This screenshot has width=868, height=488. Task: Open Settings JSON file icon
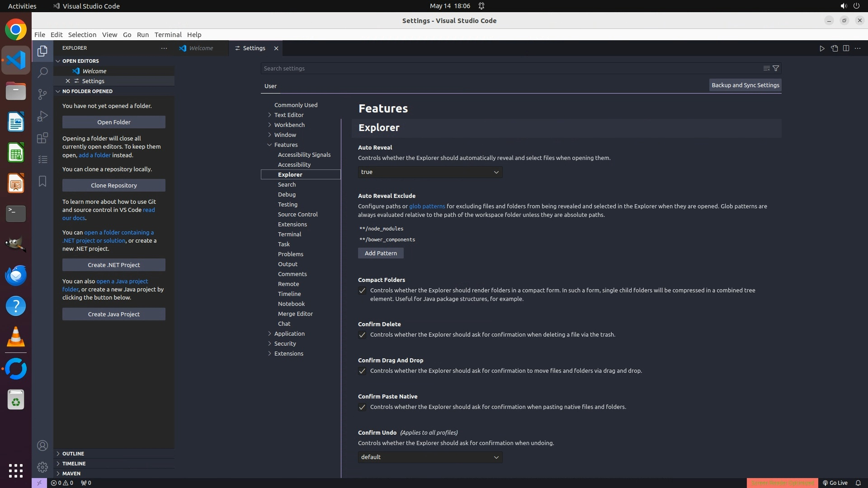834,48
